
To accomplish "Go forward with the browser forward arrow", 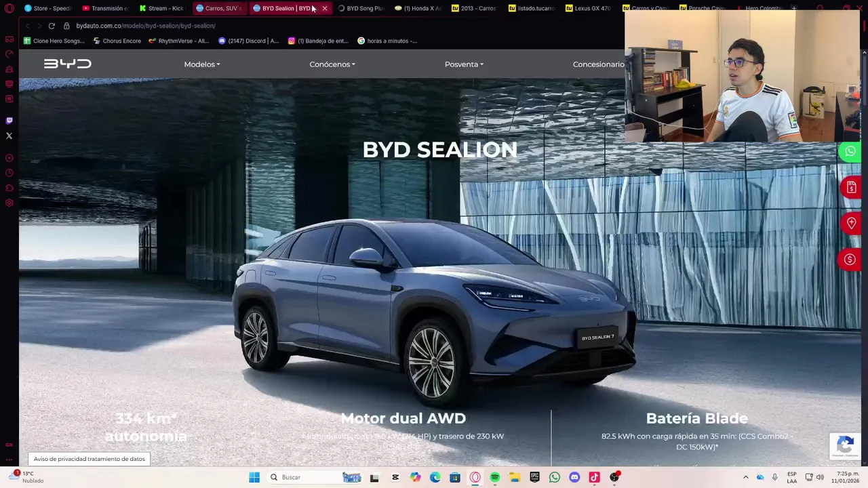I will pos(39,26).
